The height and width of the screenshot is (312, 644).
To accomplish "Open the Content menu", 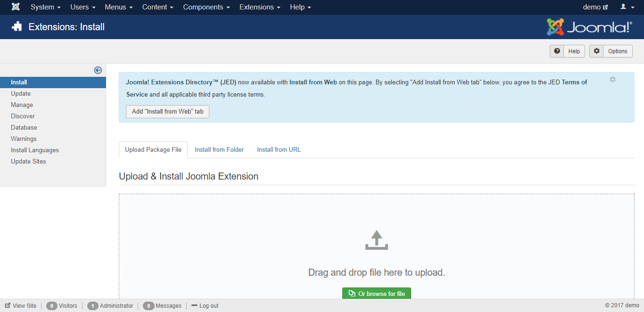I will [x=158, y=7].
